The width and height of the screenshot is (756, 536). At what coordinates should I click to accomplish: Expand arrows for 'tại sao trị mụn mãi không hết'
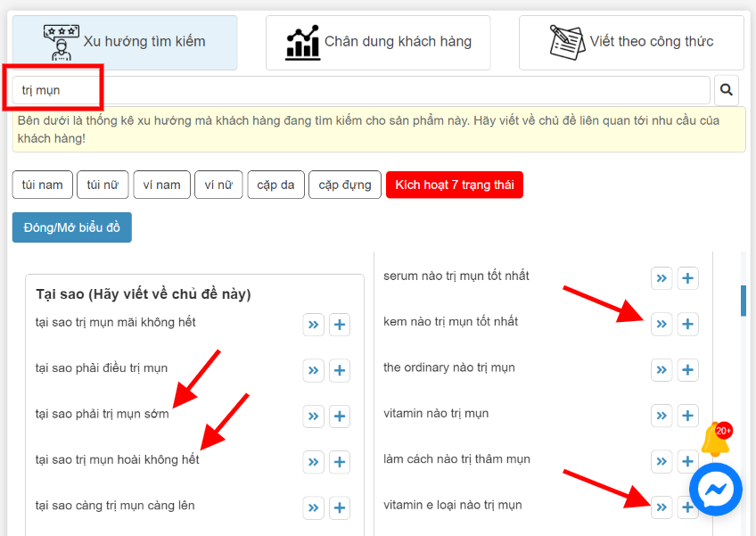tap(314, 325)
